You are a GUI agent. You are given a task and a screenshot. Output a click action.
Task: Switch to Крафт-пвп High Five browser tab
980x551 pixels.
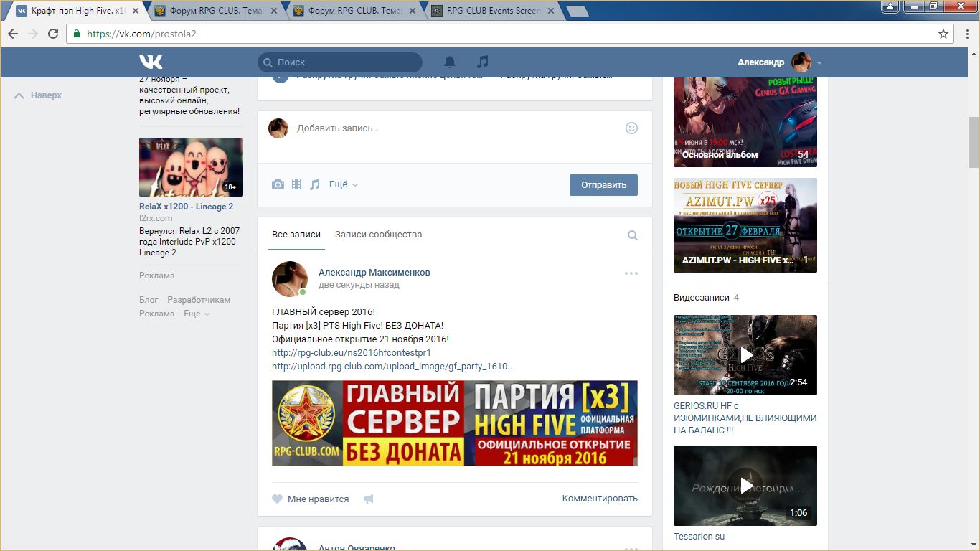(78, 11)
